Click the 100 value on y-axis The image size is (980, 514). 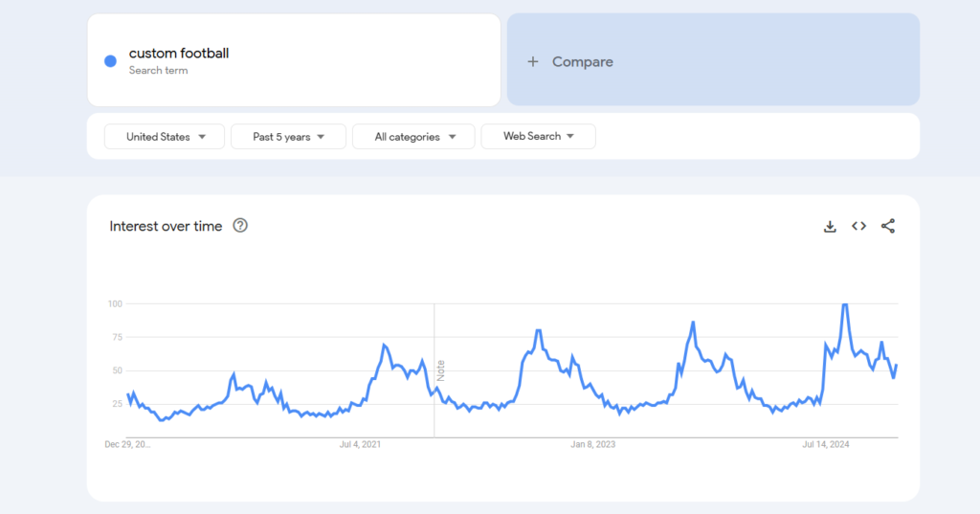coord(115,304)
